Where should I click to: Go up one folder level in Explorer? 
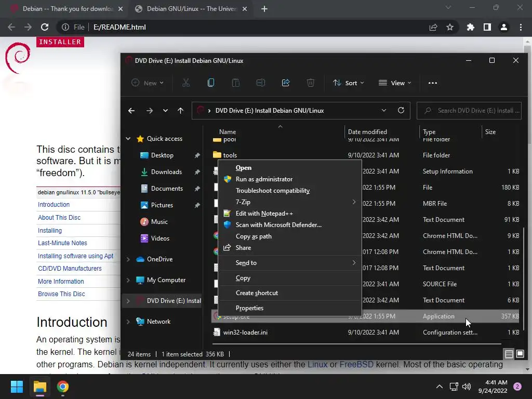coord(180,111)
